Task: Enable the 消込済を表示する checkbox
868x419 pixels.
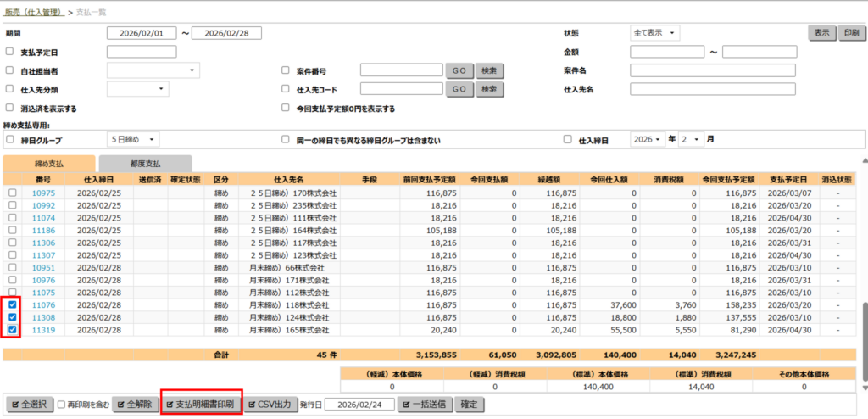Action: click(10, 109)
